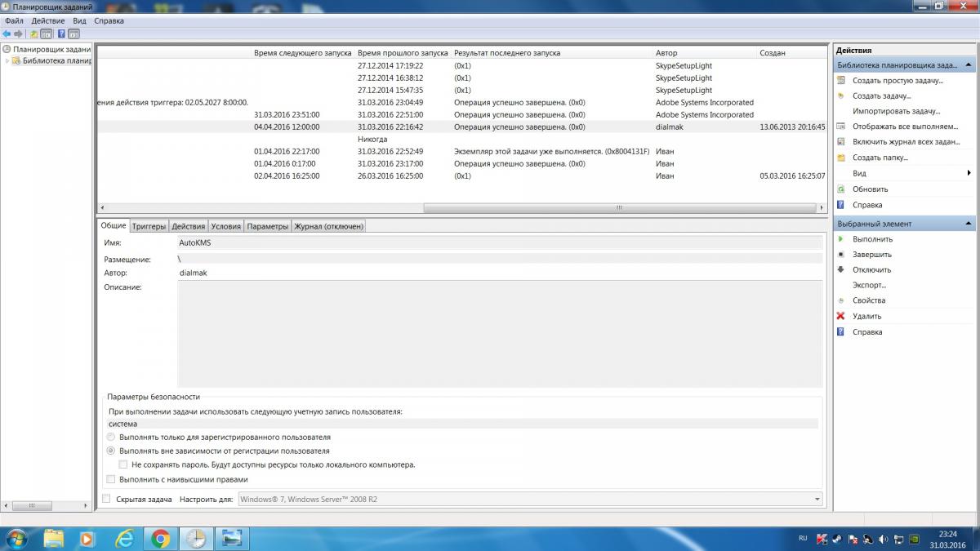This screenshot has height=551, width=980.
Task: Select Выполнять только для зарегистрированного пользователя radio
Action: coord(111,438)
